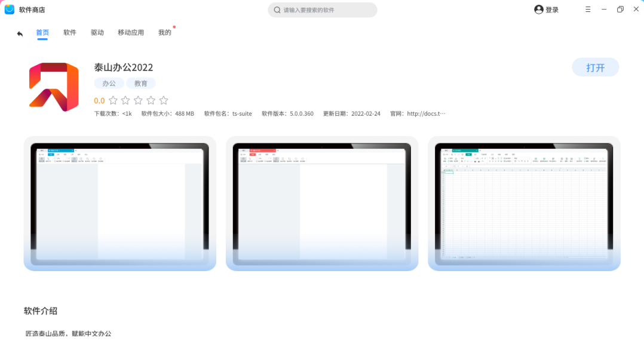Click the 软件介绍 heading
Viewport: 644px width, 341px height.
click(x=41, y=311)
